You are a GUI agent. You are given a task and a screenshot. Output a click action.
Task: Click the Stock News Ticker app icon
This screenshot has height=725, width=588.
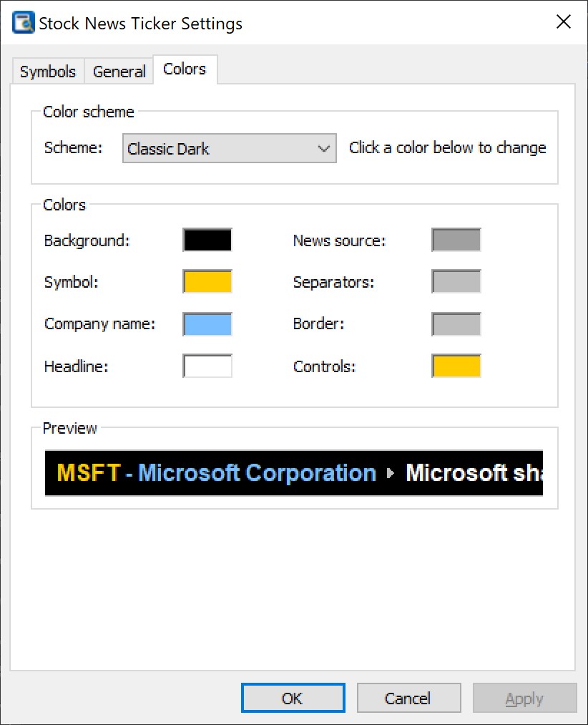pos(23,23)
